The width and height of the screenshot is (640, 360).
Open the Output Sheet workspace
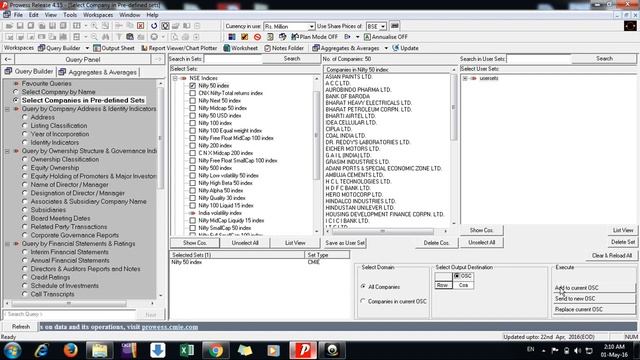pos(114,48)
